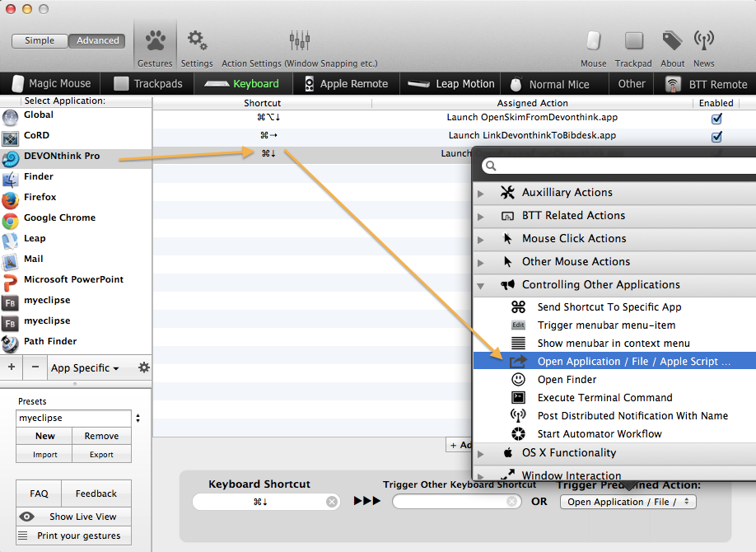Collapse Controlling Other Applications category
This screenshot has height=552, width=756.
click(482, 285)
